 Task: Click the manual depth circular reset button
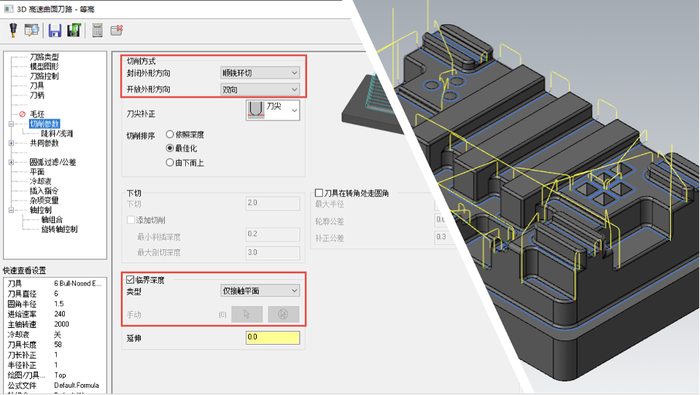click(x=283, y=314)
